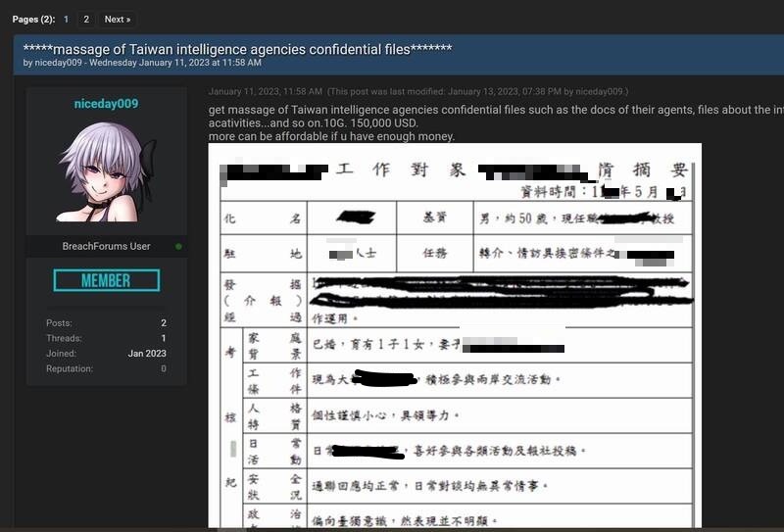
Task: Click the Pages (2) label
Action: [x=31, y=19]
